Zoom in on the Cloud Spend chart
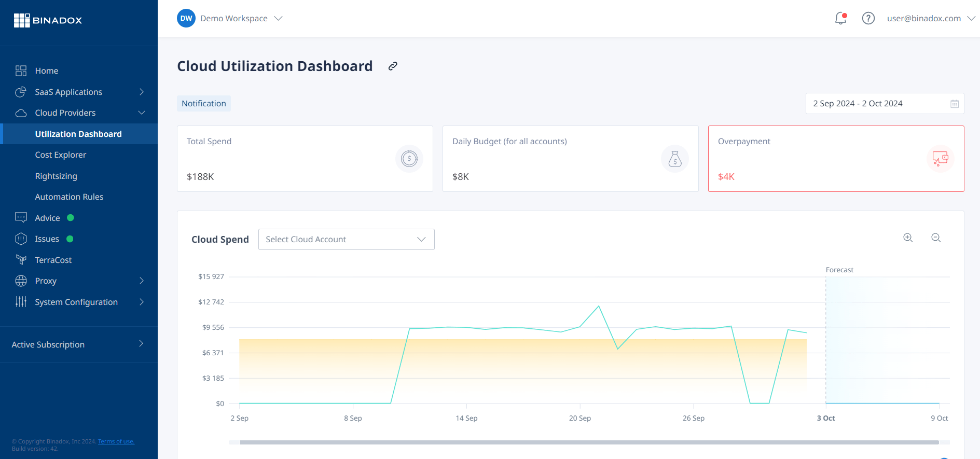This screenshot has width=980, height=459. coord(908,238)
